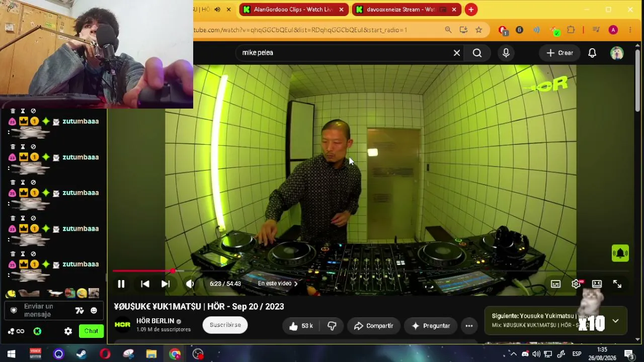Open the red extension with badge 1
Screen dimensions: 644x362
[x=503, y=31]
